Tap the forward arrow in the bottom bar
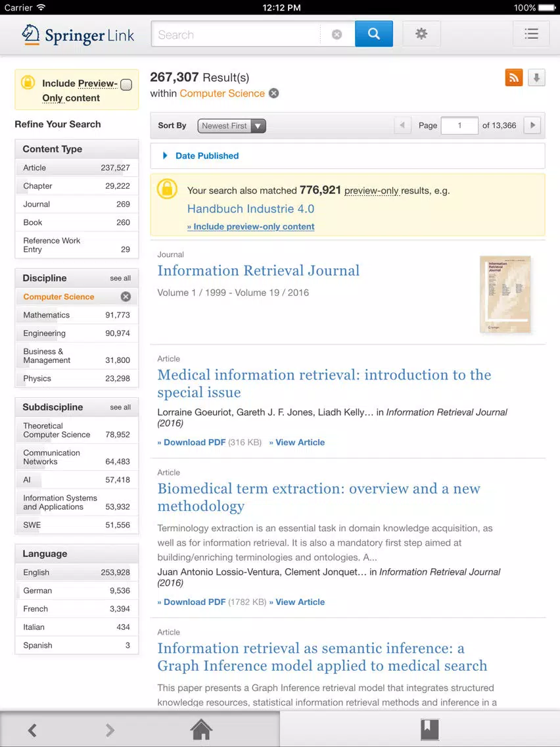The height and width of the screenshot is (747, 560). pyautogui.click(x=110, y=730)
